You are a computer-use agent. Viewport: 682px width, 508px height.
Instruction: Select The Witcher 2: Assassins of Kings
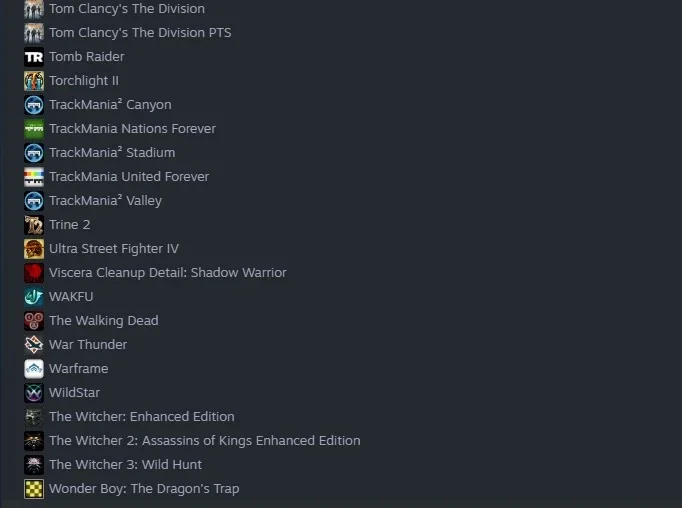204,441
